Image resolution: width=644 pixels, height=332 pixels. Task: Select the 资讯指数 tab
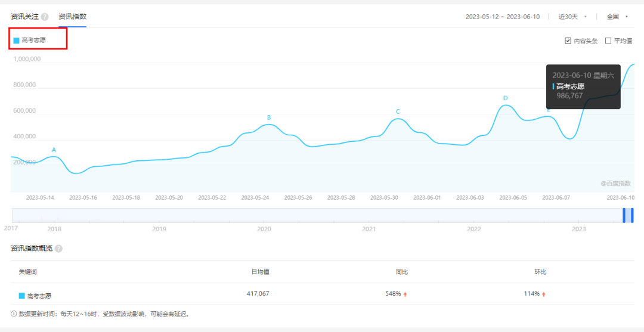72,17
